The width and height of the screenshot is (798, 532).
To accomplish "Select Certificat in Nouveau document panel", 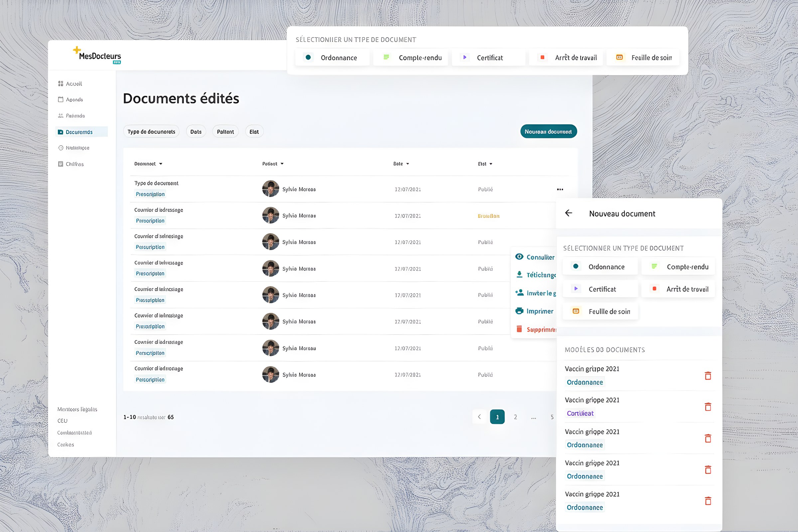I will tap(600, 289).
